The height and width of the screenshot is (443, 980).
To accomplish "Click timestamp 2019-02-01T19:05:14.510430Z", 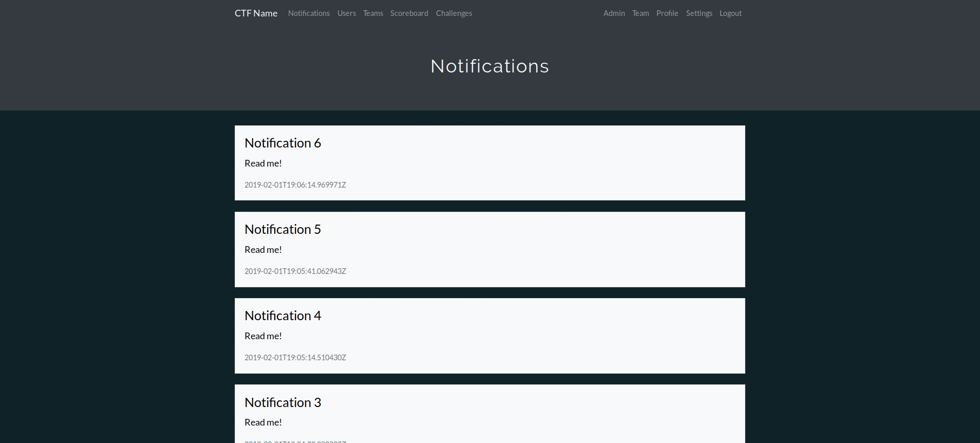I will [295, 358].
